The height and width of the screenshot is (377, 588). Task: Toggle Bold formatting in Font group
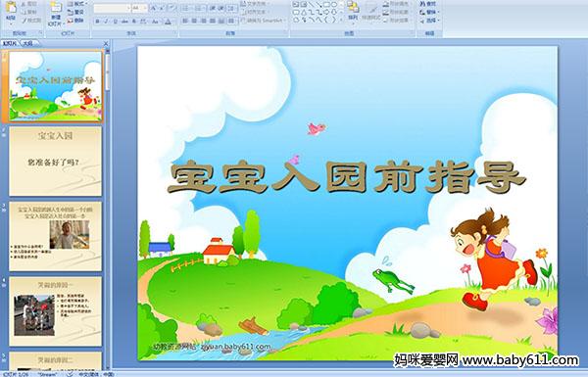[97, 22]
